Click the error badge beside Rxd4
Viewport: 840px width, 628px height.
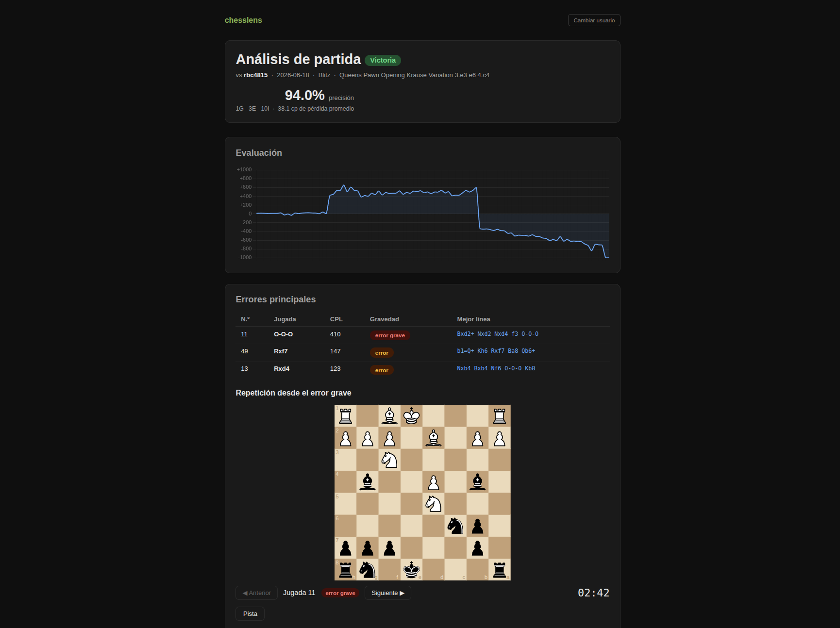coord(382,370)
